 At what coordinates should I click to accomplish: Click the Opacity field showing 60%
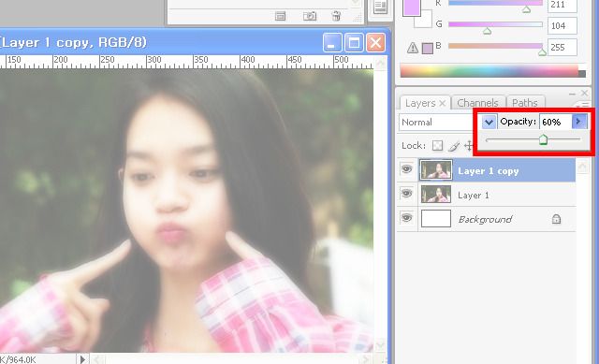(555, 122)
